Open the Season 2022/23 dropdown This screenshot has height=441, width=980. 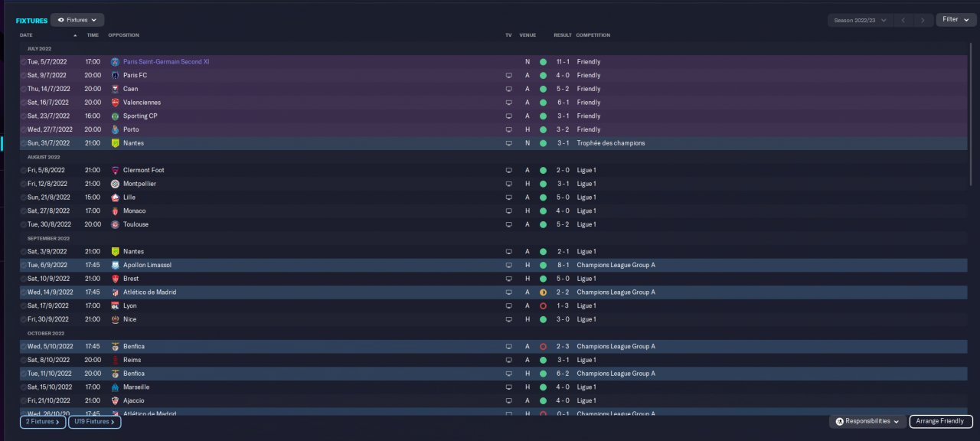861,20
